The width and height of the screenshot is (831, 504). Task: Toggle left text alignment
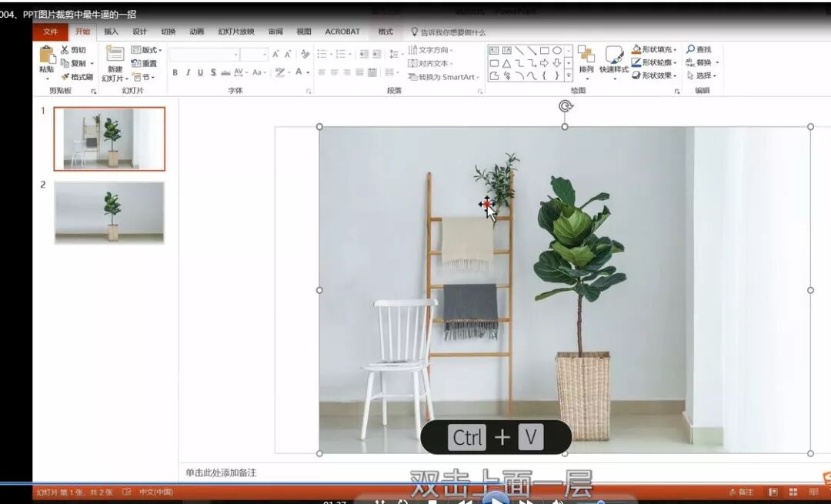pos(322,72)
